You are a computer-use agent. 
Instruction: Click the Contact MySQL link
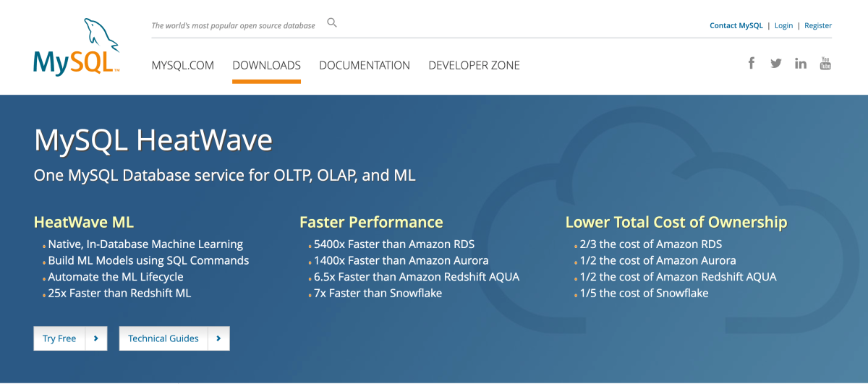coord(736,25)
